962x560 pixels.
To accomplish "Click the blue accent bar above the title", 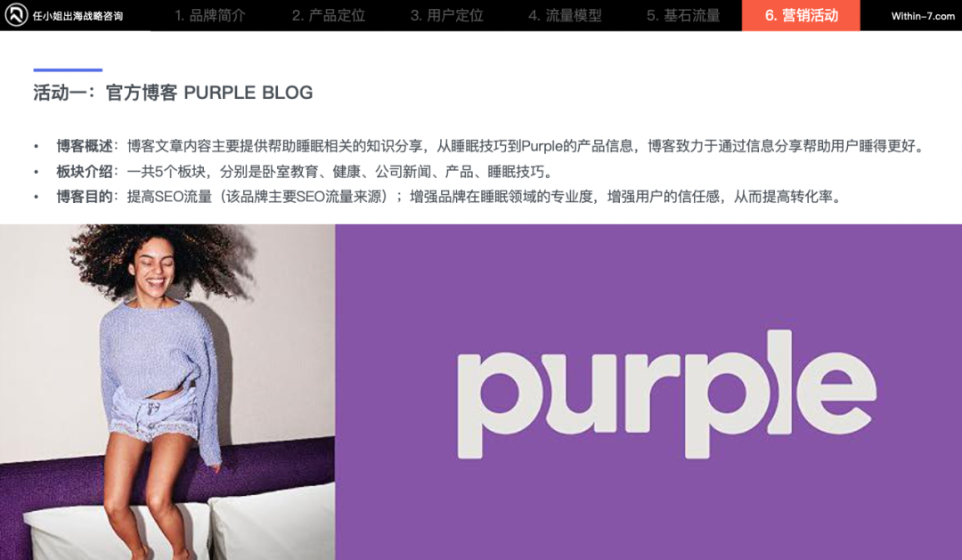I will (68, 70).
